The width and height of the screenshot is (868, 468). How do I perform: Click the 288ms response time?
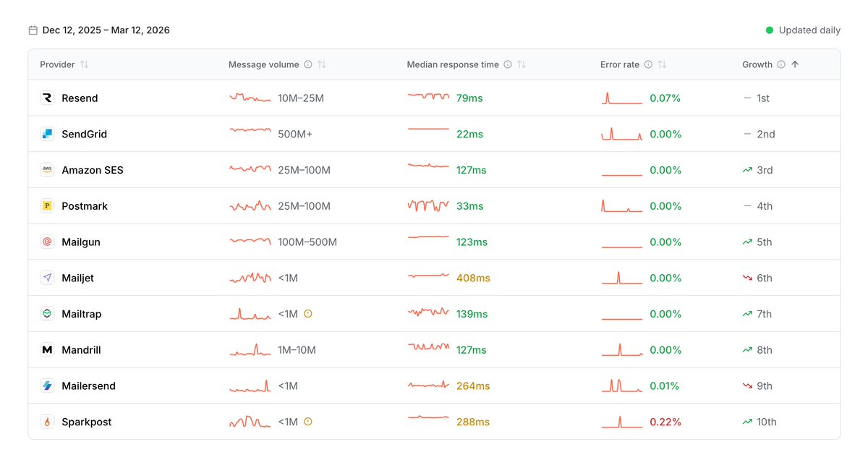[473, 422]
